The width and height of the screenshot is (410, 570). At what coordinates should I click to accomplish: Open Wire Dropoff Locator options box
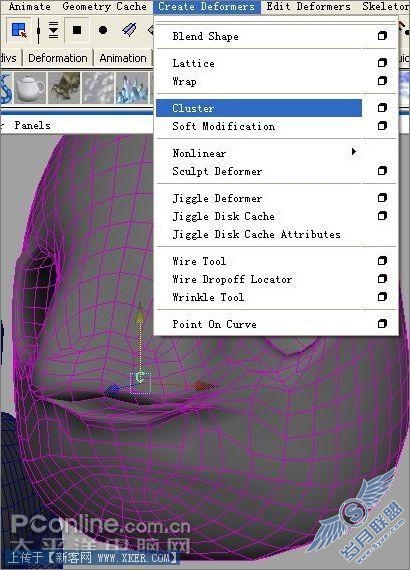(x=382, y=279)
